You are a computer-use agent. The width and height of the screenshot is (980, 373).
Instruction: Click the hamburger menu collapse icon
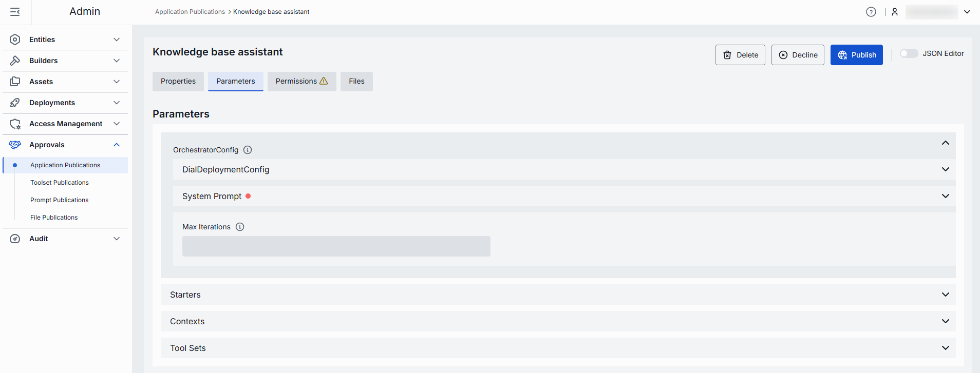[15, 12]
